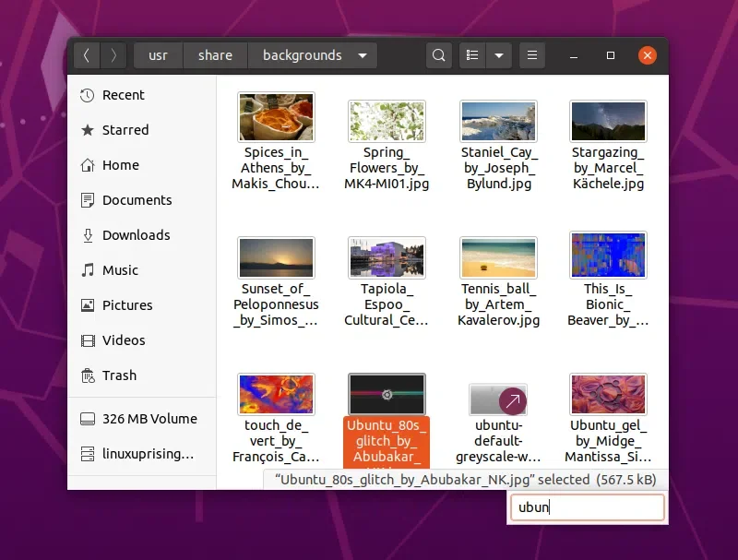This screenshot has width=738, height=560.
Task: Navigate to the usr path segment
Action: point(159,55)
